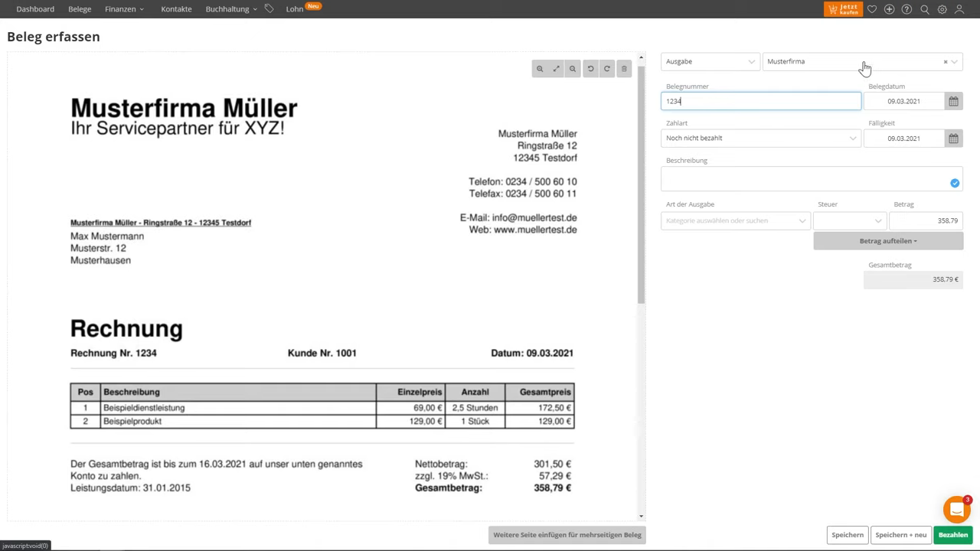This screenshot has height=551, width=980.
Task: Rotate the invoice clockwise
Action: [x=606, y=68]
